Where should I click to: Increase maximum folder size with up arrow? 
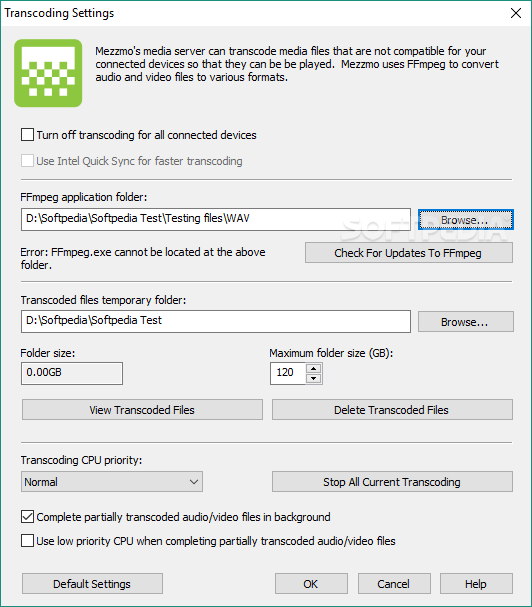coord(314,368)
